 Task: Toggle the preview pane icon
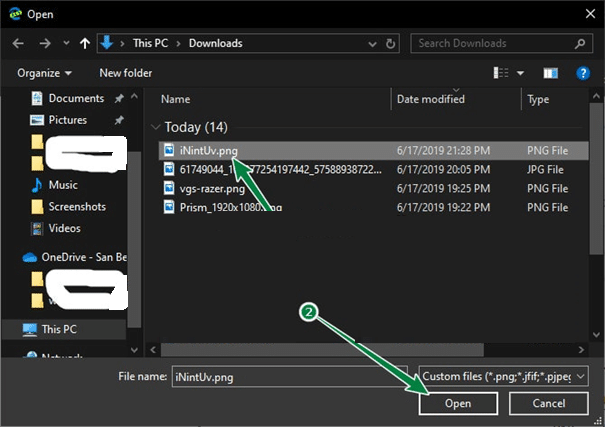pyautogui.click(x=549, y=73)
